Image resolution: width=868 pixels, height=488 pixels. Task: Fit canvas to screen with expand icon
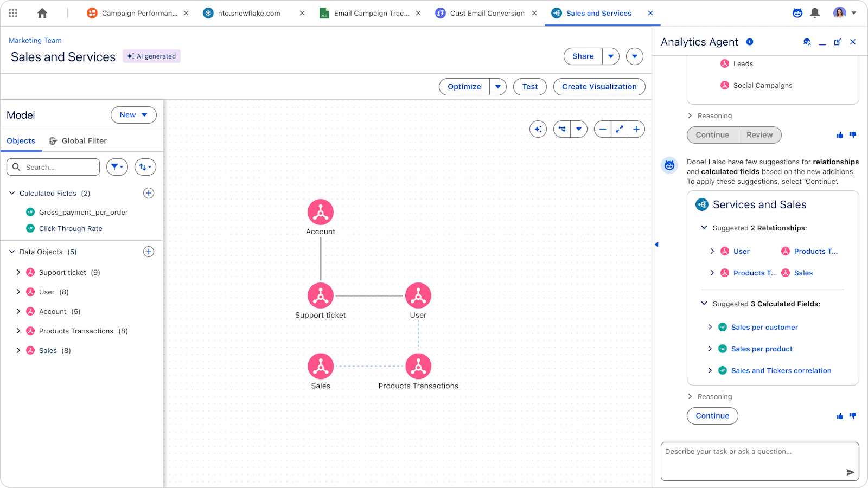[x=620, y=129]
